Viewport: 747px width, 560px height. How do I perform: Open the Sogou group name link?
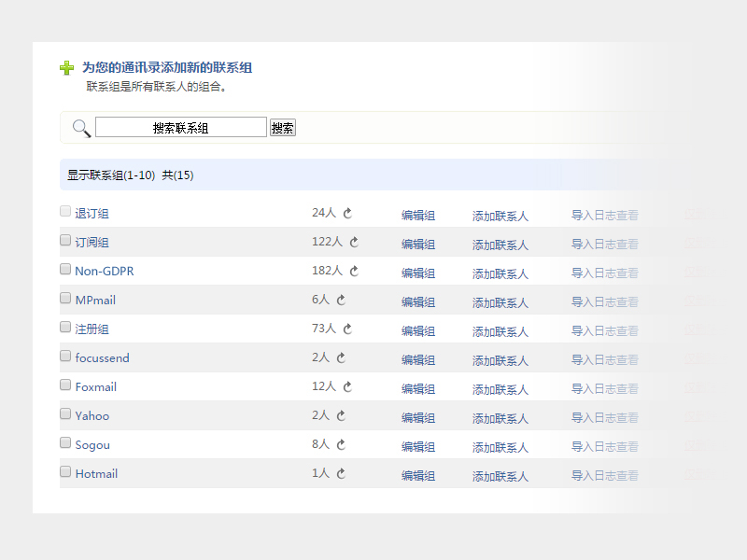point(92,445)
